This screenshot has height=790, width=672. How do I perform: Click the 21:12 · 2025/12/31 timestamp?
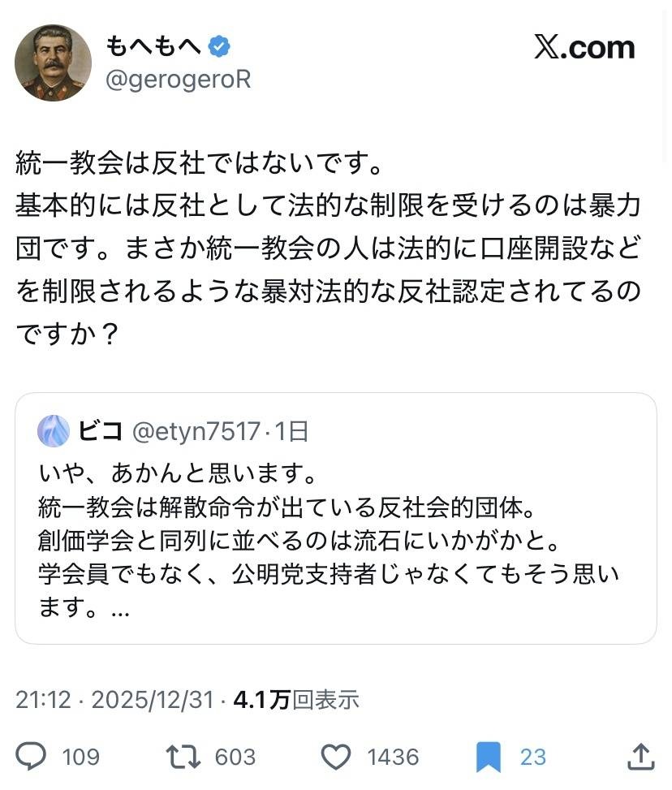(x=114, y=700)
